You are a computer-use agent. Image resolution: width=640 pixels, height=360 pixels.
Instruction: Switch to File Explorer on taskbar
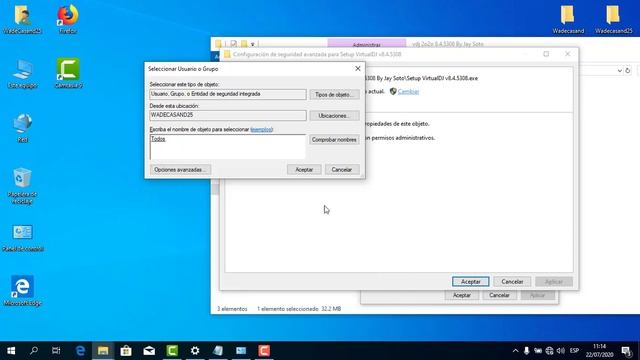tap(103, 351)
